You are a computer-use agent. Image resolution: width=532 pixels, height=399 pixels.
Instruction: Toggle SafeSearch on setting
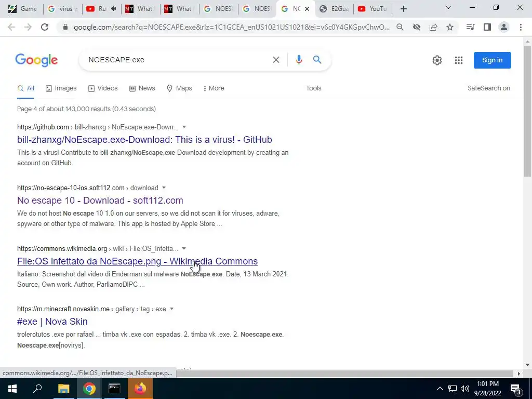coord(488,88)
